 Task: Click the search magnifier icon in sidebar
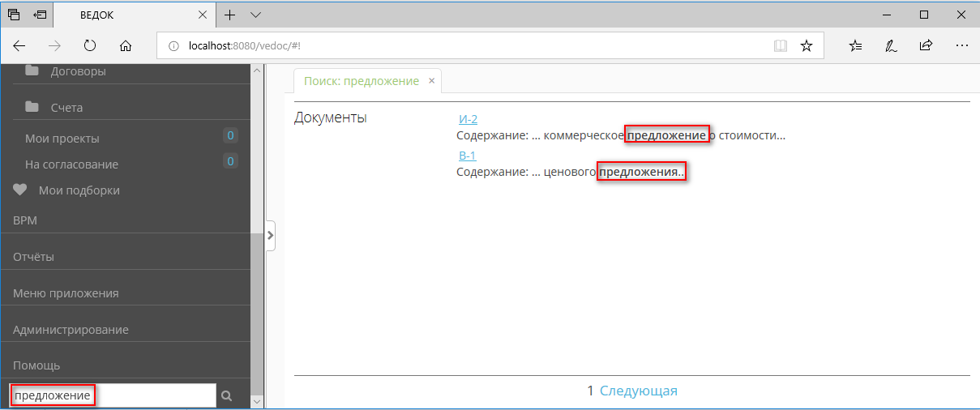coord(227,395)
